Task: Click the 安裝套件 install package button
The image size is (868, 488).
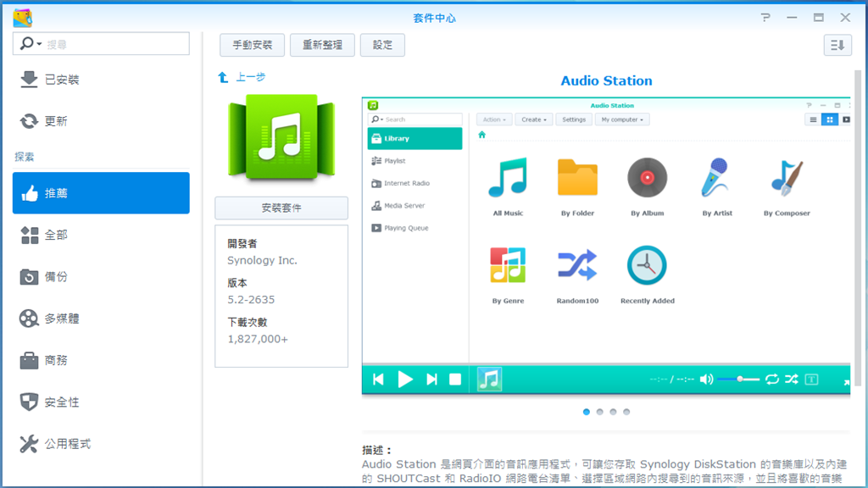Action: coord(281,208)
